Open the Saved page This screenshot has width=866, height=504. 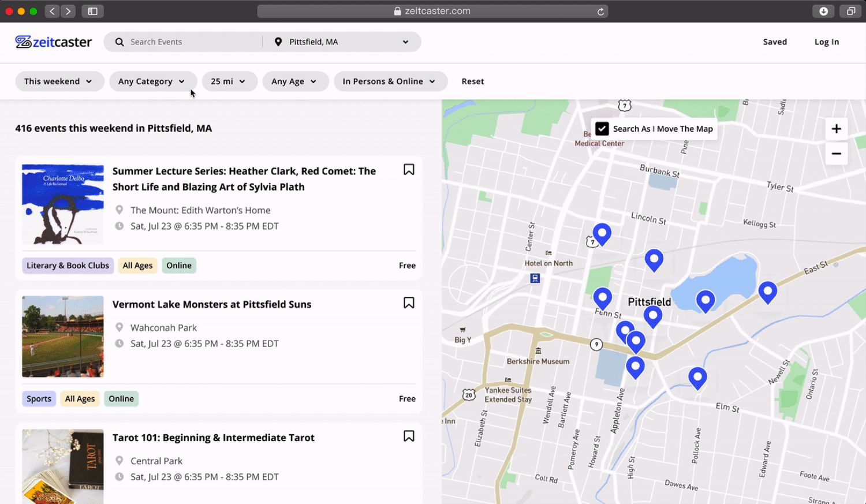point(775,42)
